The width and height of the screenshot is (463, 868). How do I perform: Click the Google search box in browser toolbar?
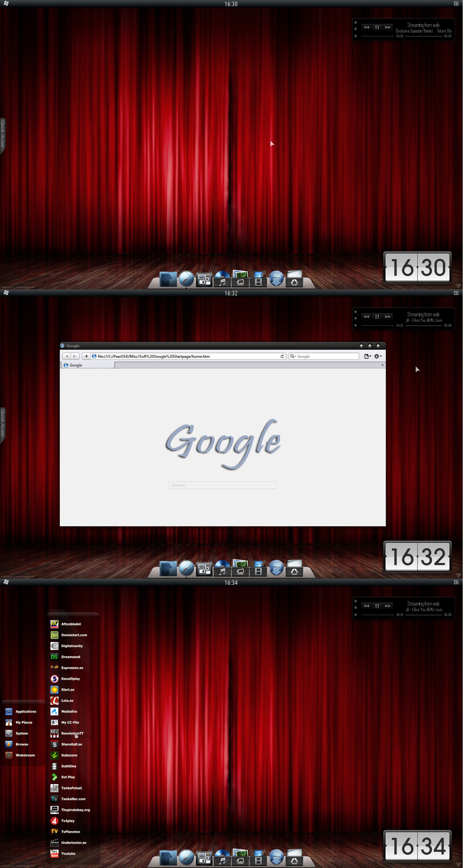pyautogui.click(x=324, y=356)
